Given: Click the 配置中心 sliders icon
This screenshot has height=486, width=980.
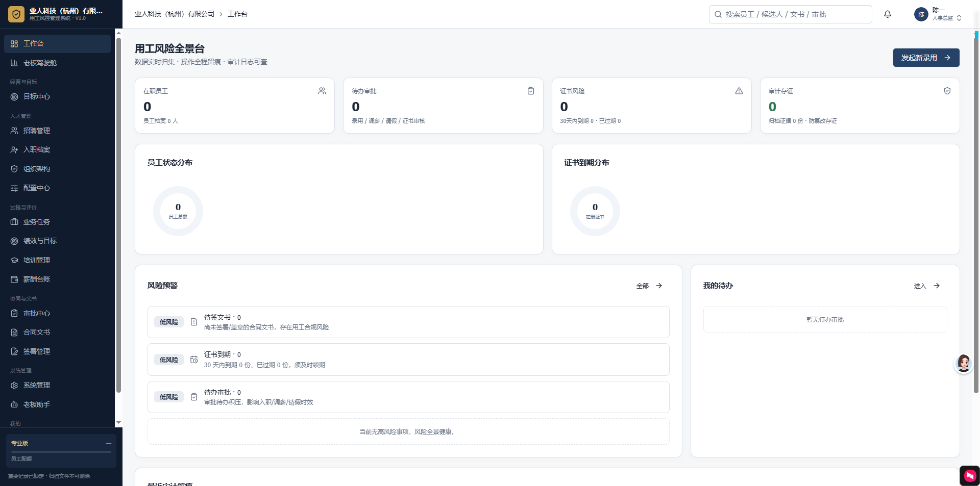Looking at the screenshot, I should tap(14, 188).
